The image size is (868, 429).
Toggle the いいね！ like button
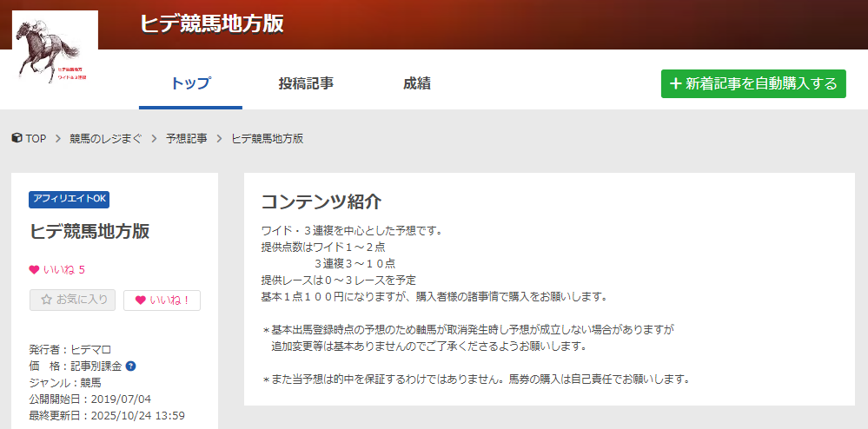click(162, 300)
